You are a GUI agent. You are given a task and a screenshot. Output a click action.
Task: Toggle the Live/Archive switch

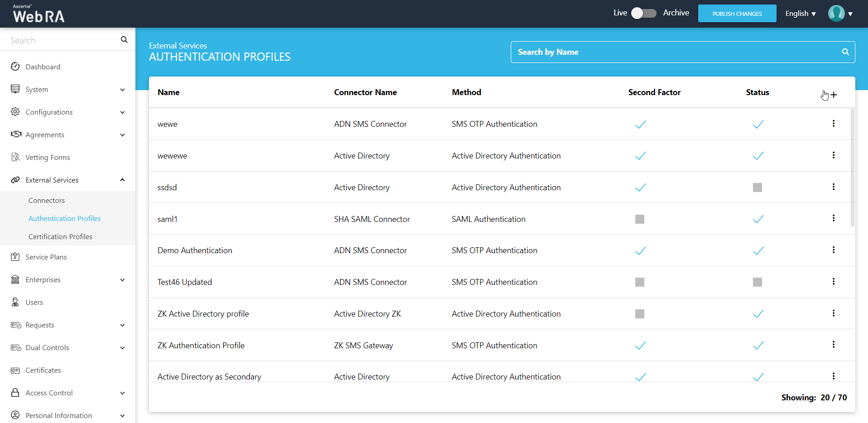pos(643,13)
